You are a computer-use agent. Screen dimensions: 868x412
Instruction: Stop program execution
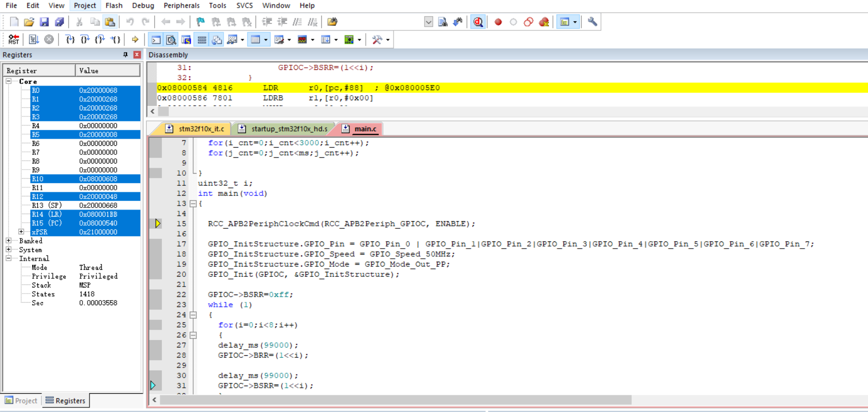click(x=49, y=39)
